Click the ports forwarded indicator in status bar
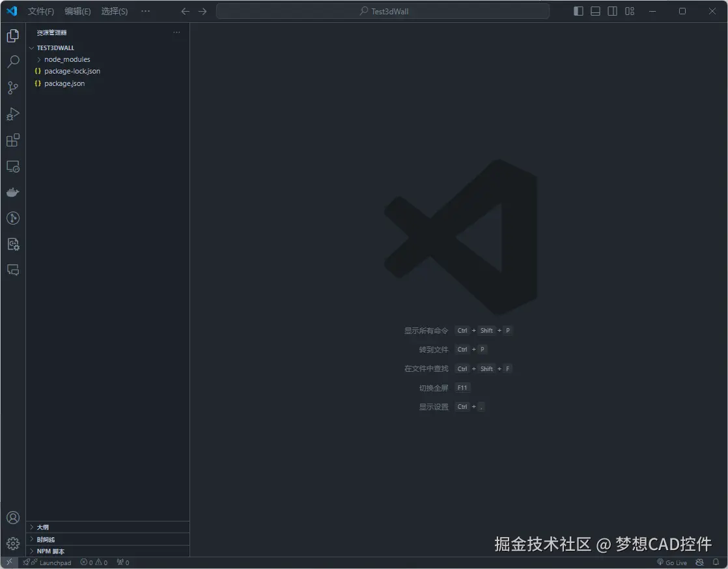 [x=123, y=562]
